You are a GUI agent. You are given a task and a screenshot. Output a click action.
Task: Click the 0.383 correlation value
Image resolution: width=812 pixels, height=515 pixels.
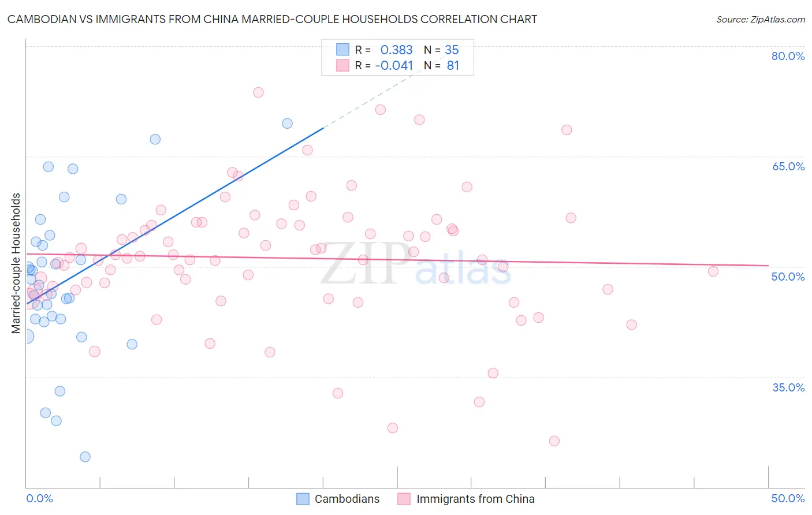[x=396, y=50]
